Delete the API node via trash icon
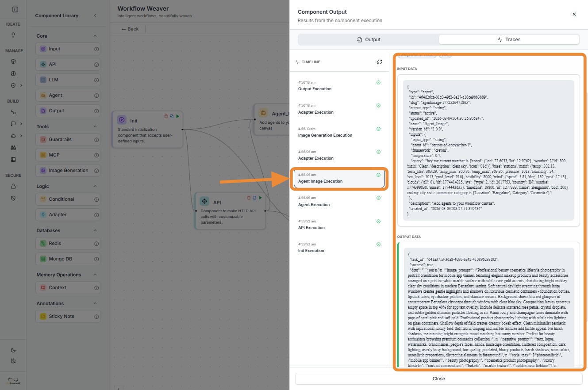 pyautogui.click(x=249, y=198)
